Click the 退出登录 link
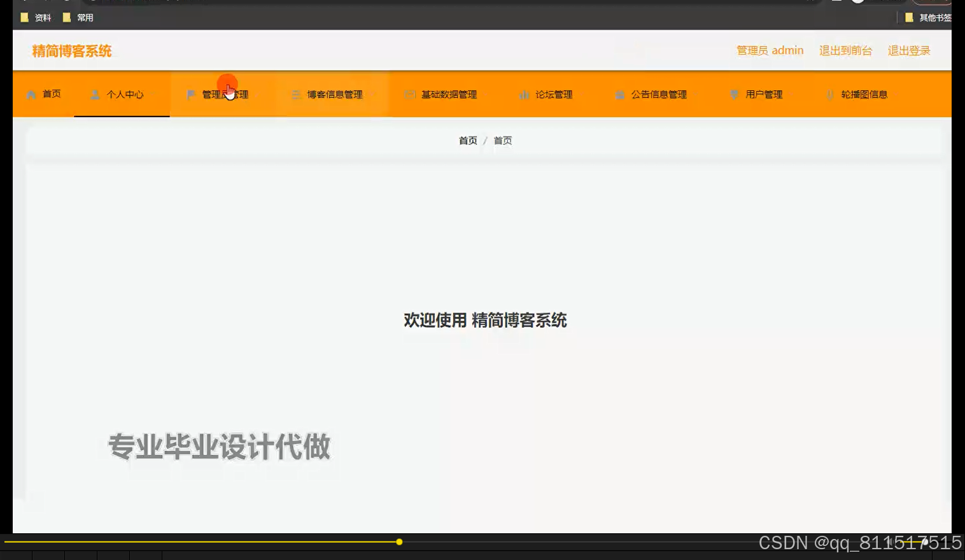The width and height of the screenshot is (965, 560). [x=909, y=50]
